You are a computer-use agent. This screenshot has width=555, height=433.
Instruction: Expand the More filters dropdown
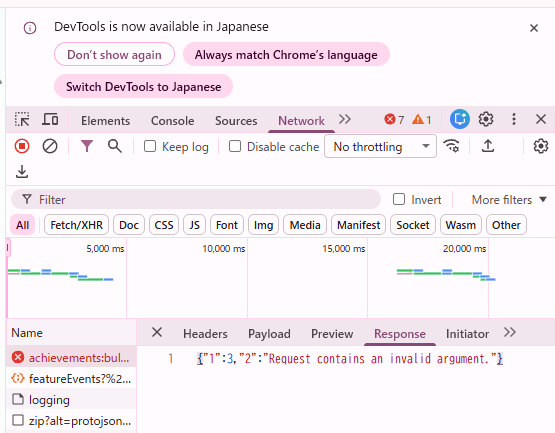coord(509,200)
